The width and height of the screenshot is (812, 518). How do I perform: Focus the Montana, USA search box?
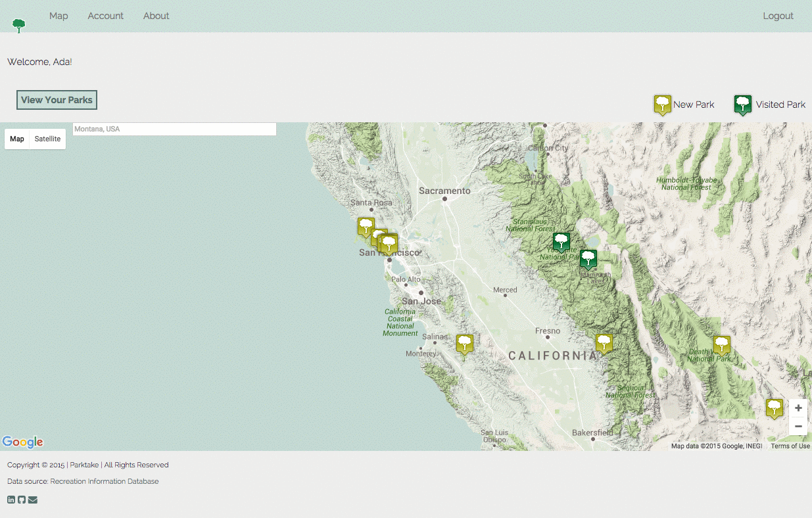174,129
